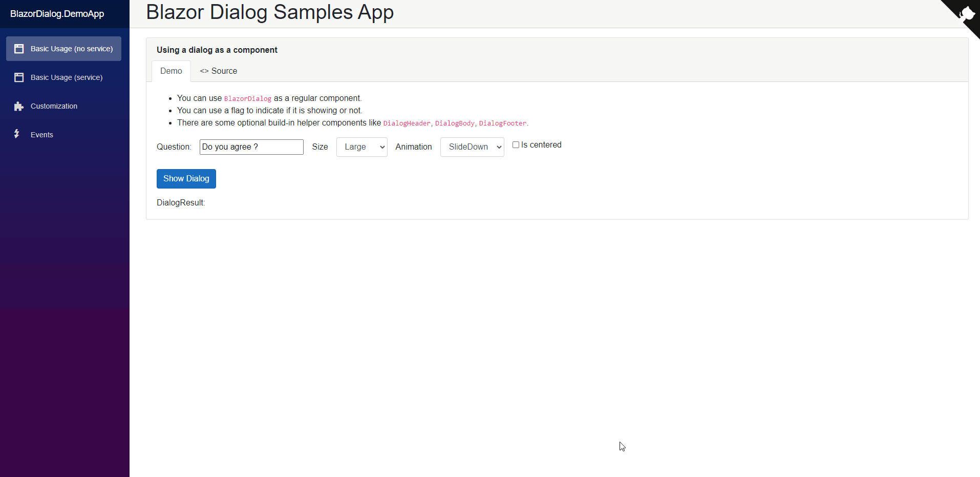Click the Question: label
980x477 pixels.
[174, 147]
